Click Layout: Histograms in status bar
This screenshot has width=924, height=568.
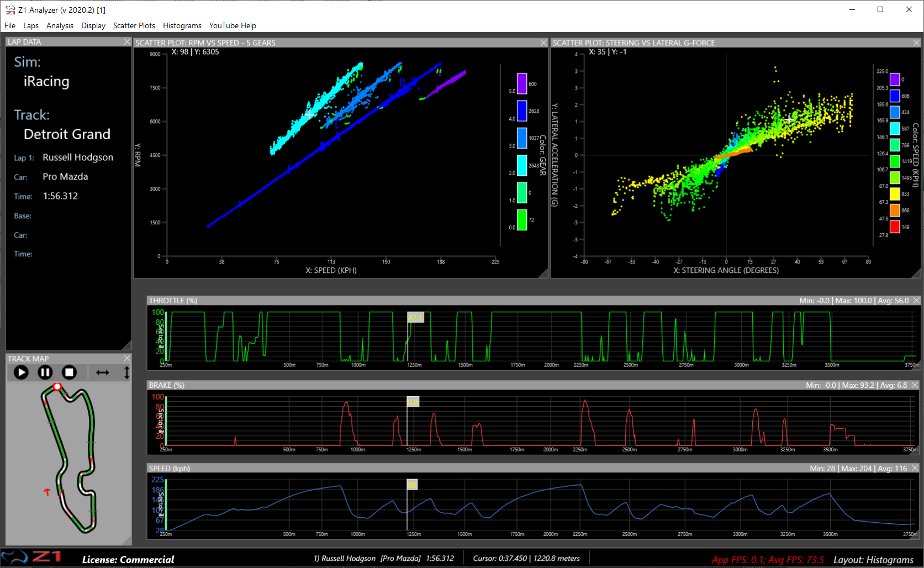click(873, 560)
